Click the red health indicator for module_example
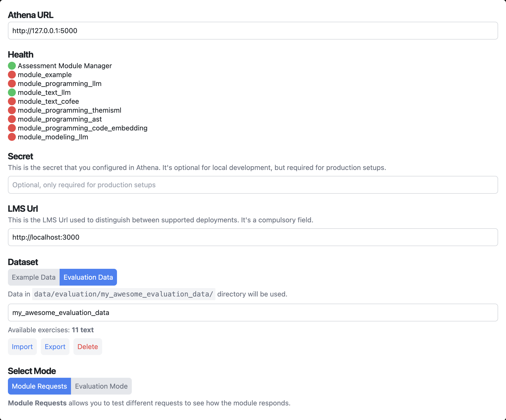The image size is (506, 420). (x=12, y=74)
